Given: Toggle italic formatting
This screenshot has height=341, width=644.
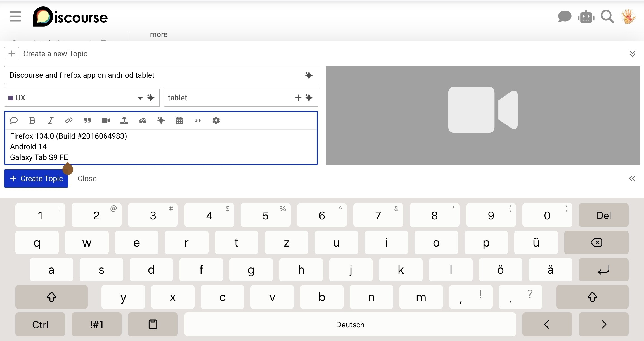Looking at the screenshot, I should tap(51, 120).
